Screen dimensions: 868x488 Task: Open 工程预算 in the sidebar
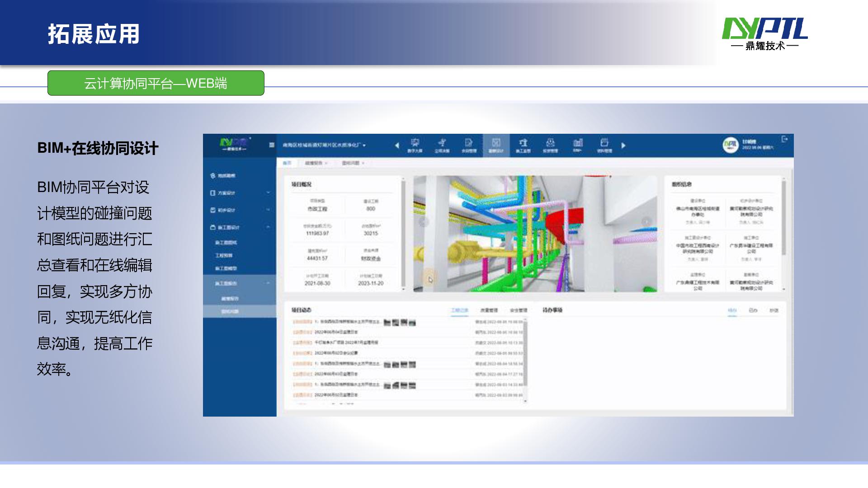tap(224, 255)
